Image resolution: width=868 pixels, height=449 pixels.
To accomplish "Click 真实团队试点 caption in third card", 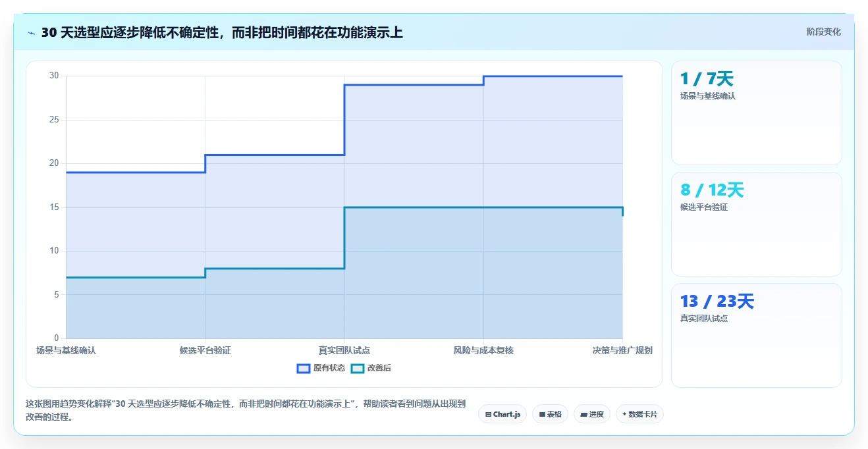I will coord(703,319).
